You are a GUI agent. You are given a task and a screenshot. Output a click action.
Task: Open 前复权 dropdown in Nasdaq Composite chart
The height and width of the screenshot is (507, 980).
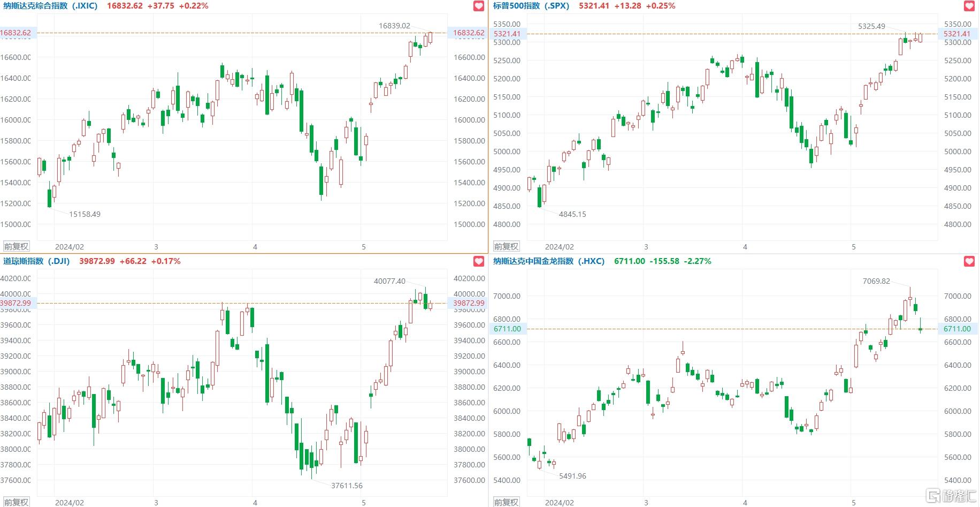click(16, 247)
